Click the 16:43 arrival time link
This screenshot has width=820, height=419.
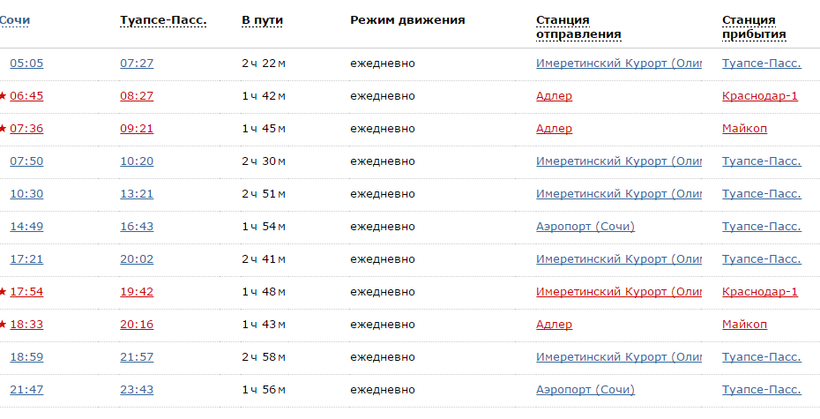pyautogui.click(x=136, y=226)
